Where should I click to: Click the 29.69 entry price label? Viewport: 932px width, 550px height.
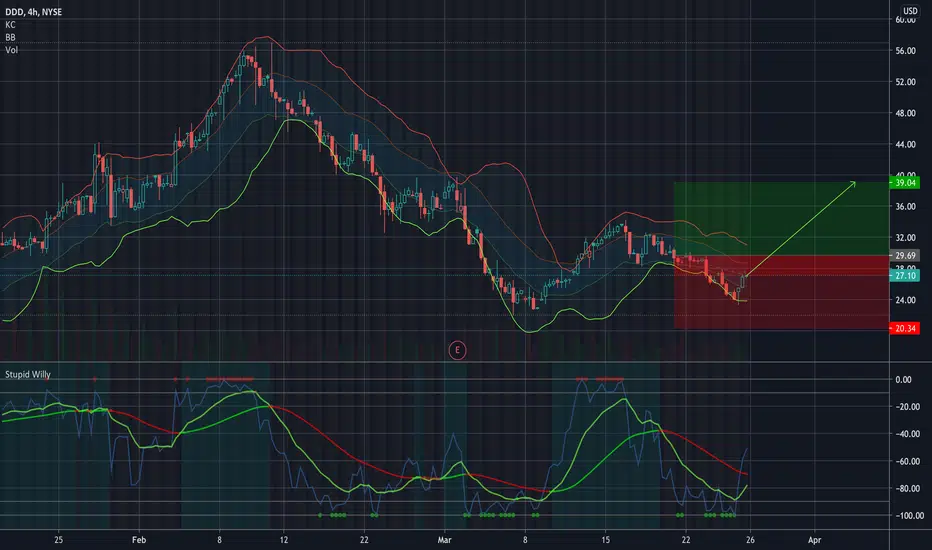pyautogui.click(x=905, y=256)
